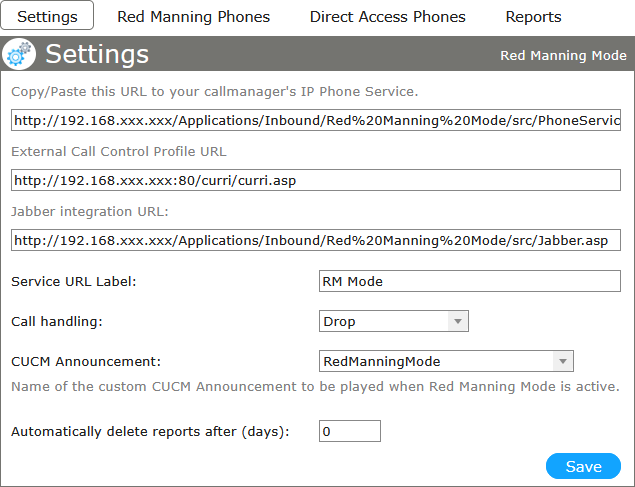Click the Copy/Paste this URL instruction text
The height and width of the screenshot is (487, 635).
point(214,92)
